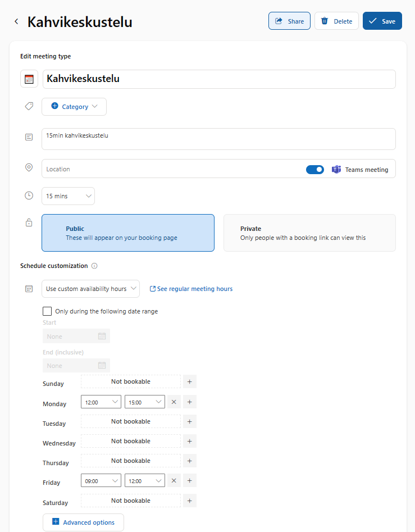Open the 15 mins duration dropdown

click(x=68, y=196)
